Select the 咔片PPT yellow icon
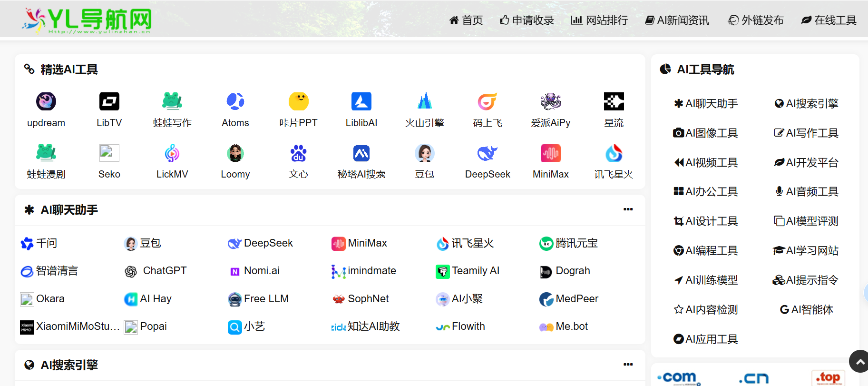The width and height of the screenshot is (868, 386). click(x=299, y=101)
